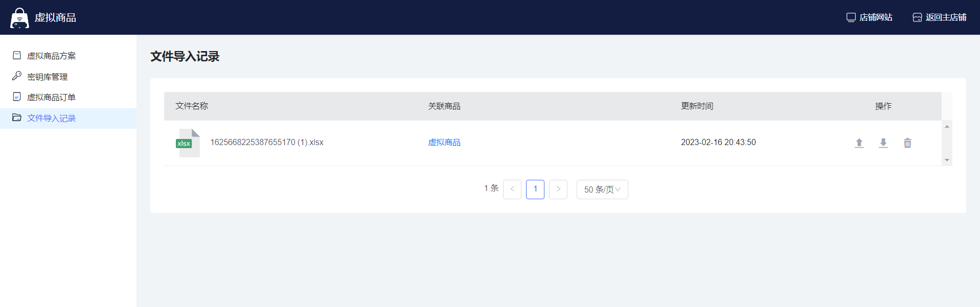Open 虚拟商品方案 in the sidebar

point(51,56)
